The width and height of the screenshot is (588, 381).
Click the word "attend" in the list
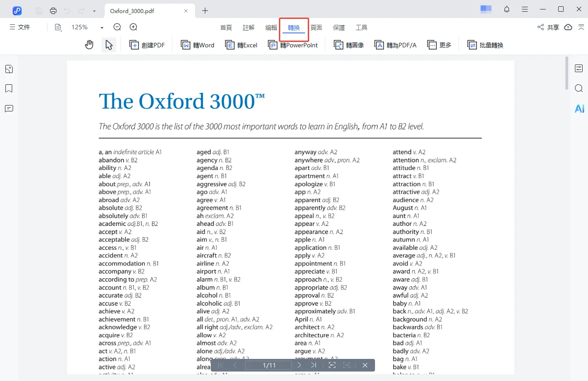click(x=402, y=152)
